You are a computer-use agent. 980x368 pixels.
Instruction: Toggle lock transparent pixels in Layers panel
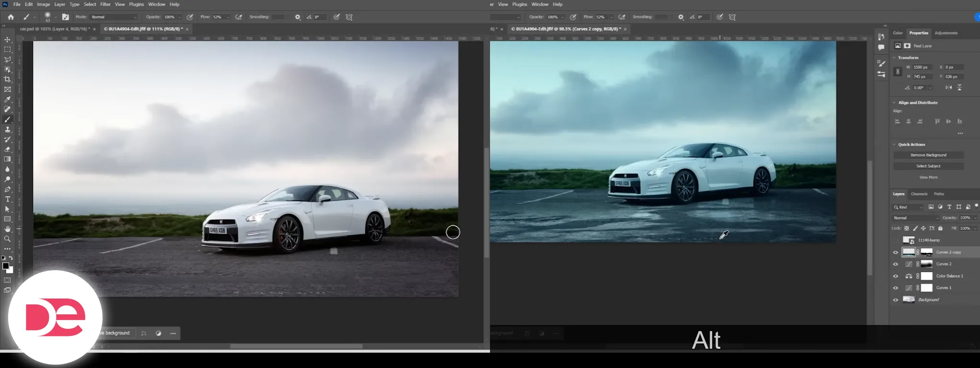(x=907, y=228)
